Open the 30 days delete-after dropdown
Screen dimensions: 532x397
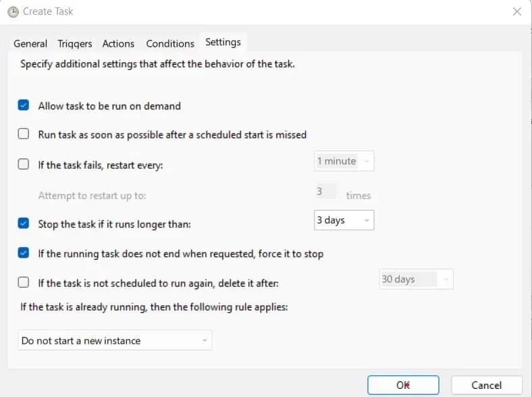tap(417, 279)
